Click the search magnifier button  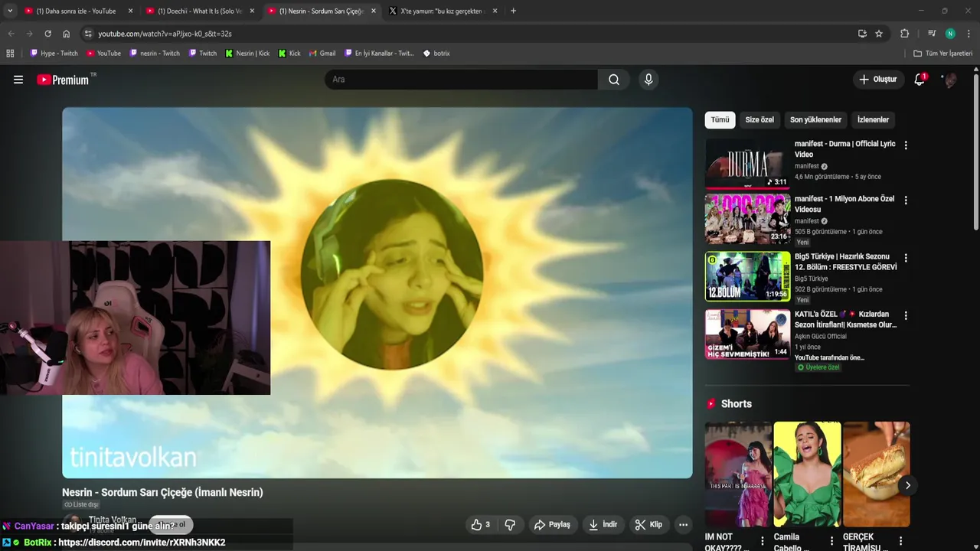click(614, 80)
